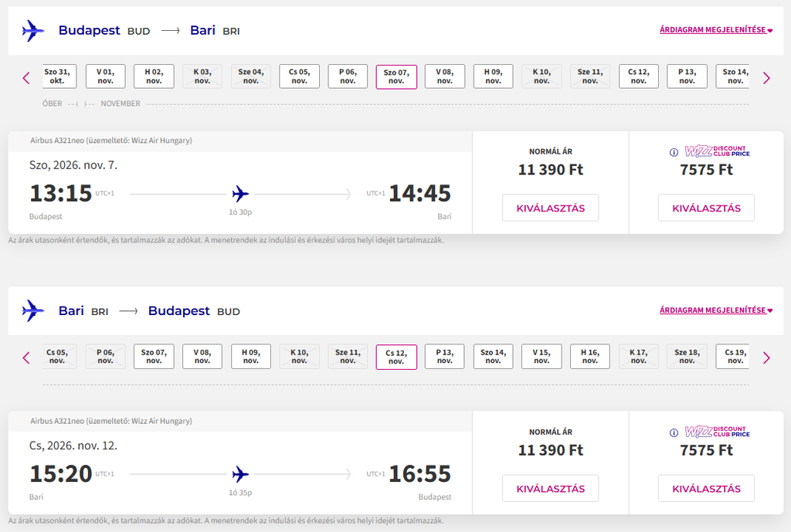This screenshot has height=532, width=791.
Task: Click info icon next to return Wizz Discount Club price
Action: pos(674,432)
